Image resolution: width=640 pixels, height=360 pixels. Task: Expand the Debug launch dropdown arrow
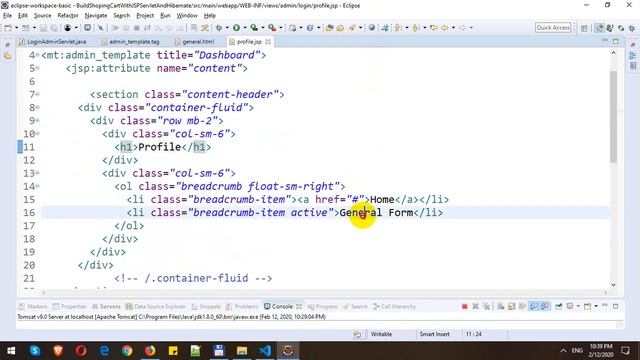click(x=227, y=28)
